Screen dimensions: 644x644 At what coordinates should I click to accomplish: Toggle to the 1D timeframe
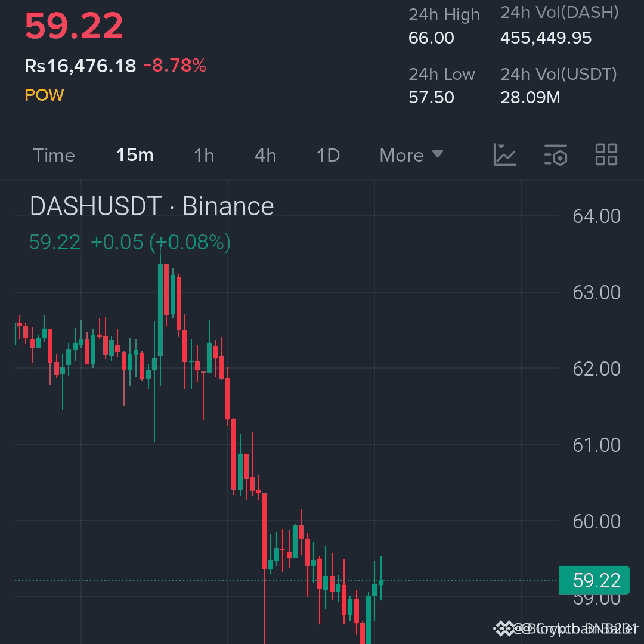(327, 155)
